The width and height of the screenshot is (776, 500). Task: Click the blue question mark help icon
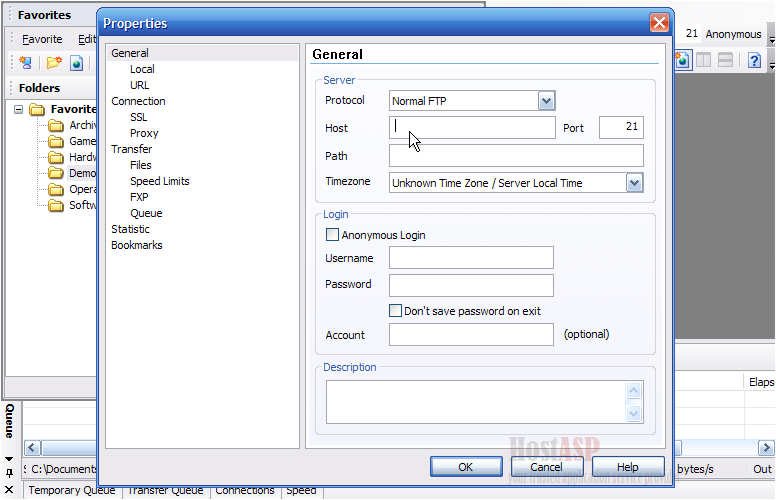point(755,60)
